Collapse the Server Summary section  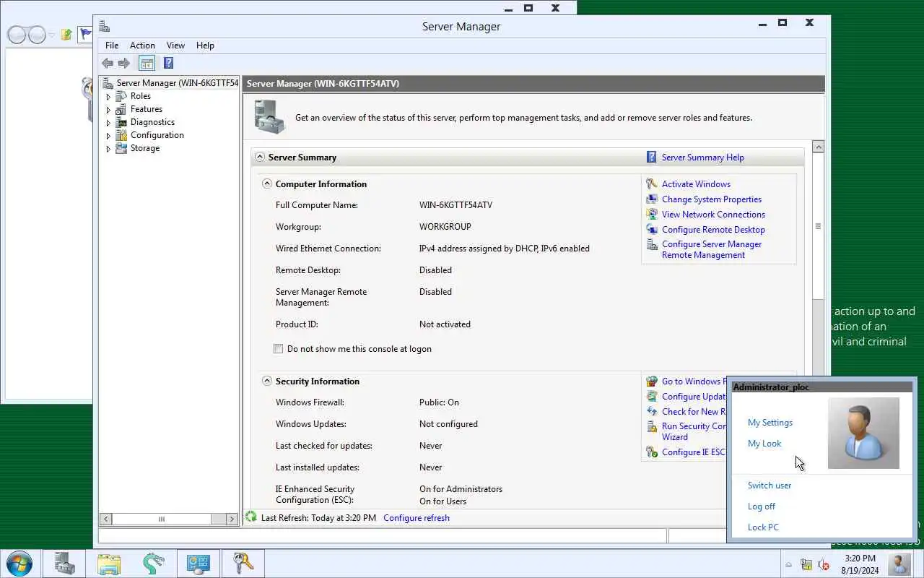[x=259, y=157]
